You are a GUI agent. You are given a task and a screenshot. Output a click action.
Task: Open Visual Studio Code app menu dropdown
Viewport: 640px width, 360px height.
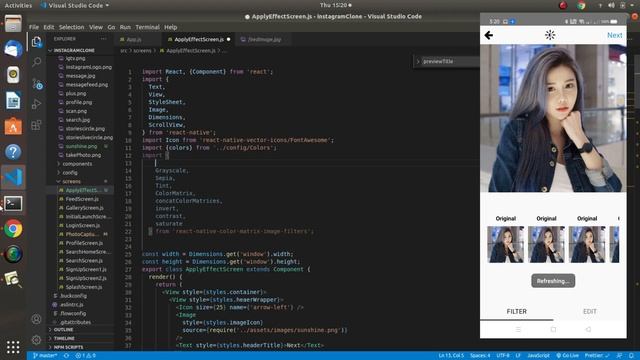point(75,5)
